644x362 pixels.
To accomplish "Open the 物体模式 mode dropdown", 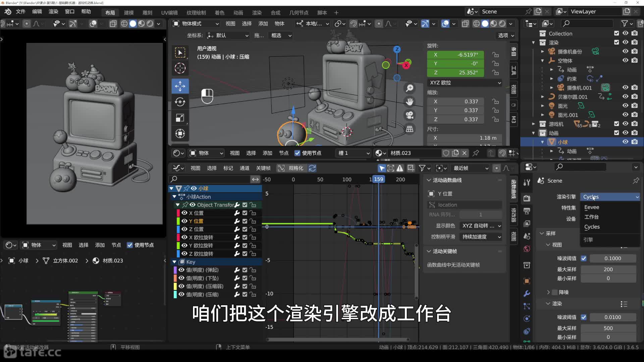I will click(196, 23).
